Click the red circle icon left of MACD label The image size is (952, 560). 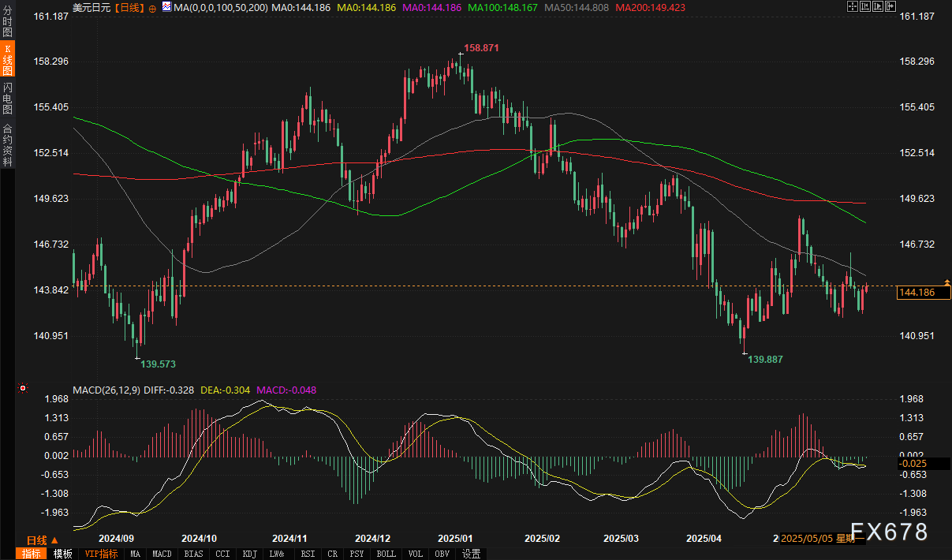23,388
